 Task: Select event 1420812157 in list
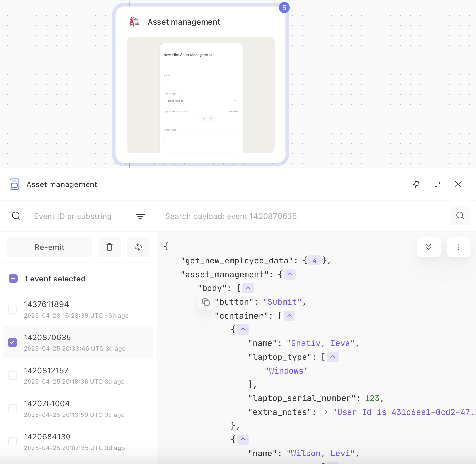[78, 376]
